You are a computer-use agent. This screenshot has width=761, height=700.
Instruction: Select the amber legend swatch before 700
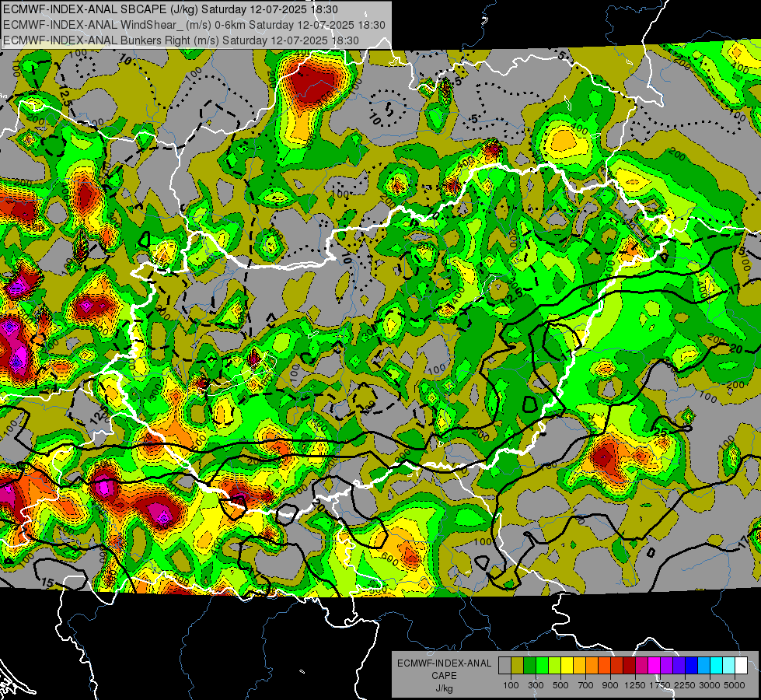click(x=579, y=665)
